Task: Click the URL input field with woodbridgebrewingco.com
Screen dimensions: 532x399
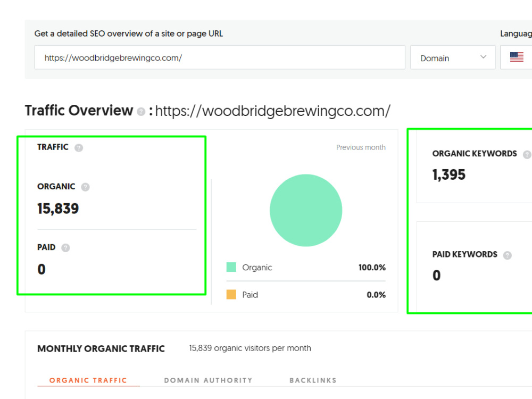Action: 220,57
